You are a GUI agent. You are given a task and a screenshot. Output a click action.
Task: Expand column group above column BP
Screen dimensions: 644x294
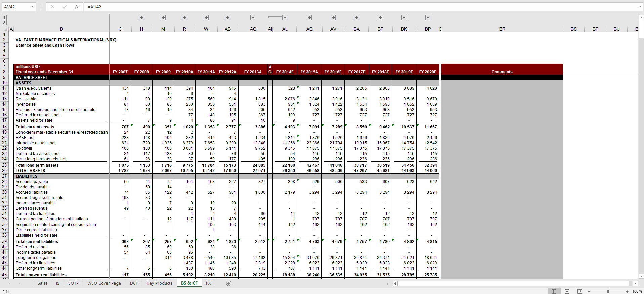pyautogui.click(x=428, y=18)
